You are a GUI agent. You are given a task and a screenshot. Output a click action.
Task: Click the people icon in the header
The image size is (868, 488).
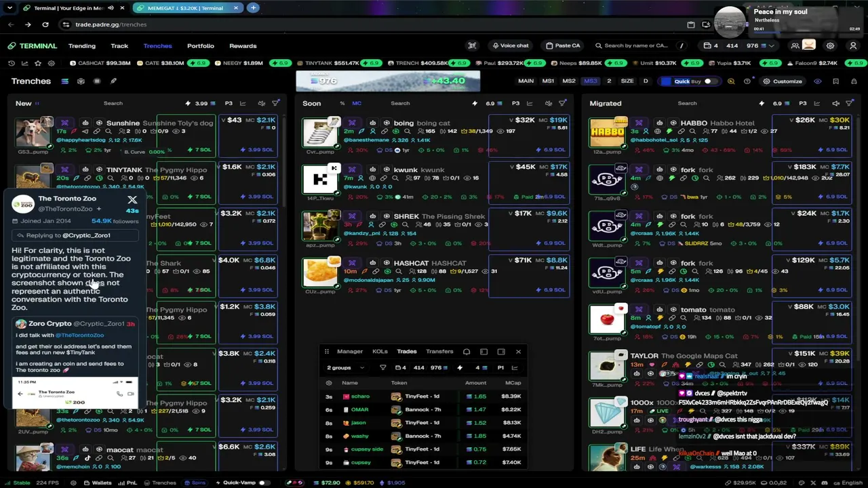click(795, 45)
